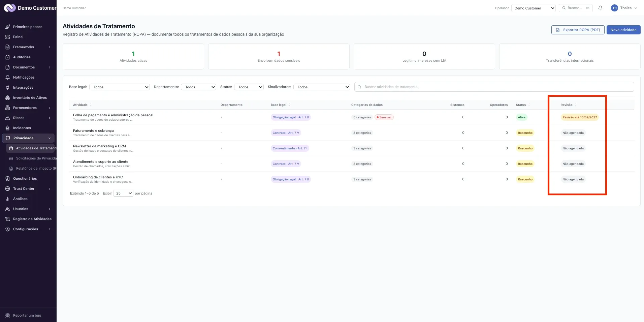This screenshot has height=322, width=644.
Task: Expand the Fornecedores menu chevron
Action: pyautogui.click(x=50, y=108)
